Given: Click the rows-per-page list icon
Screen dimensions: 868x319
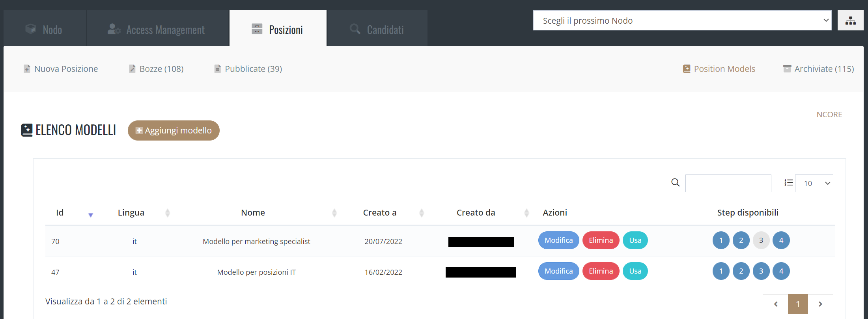Looking at the screenshot, I should [788, 183].
